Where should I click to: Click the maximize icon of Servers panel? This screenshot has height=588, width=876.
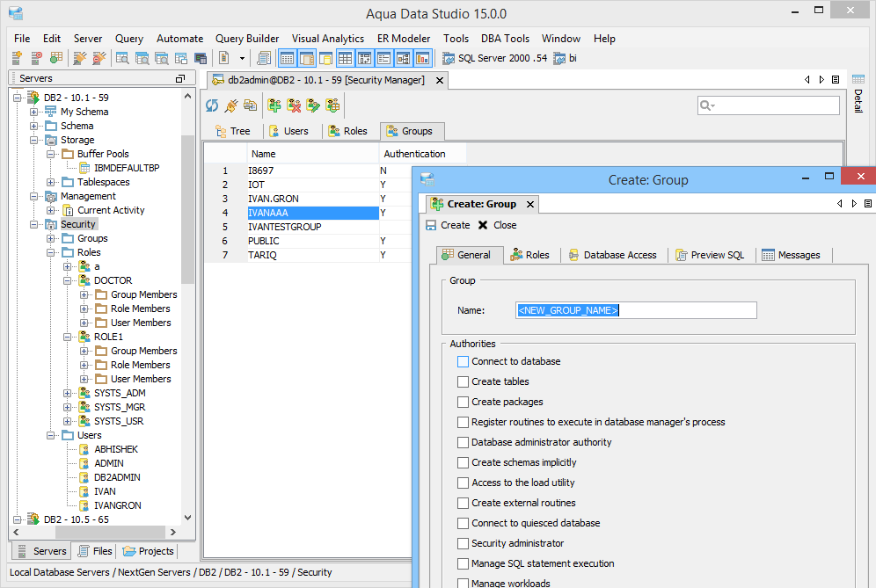[x=180, y=79]
